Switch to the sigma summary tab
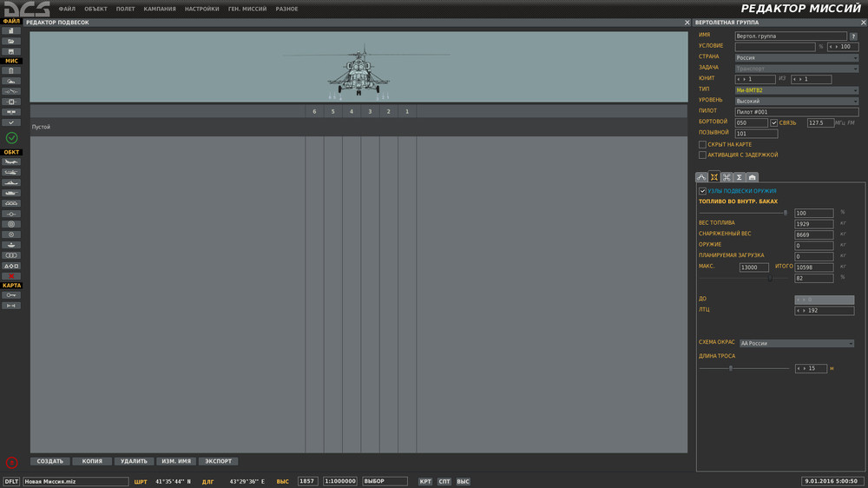This screenshot has height=488, width=868. click(x=739, y=177)
